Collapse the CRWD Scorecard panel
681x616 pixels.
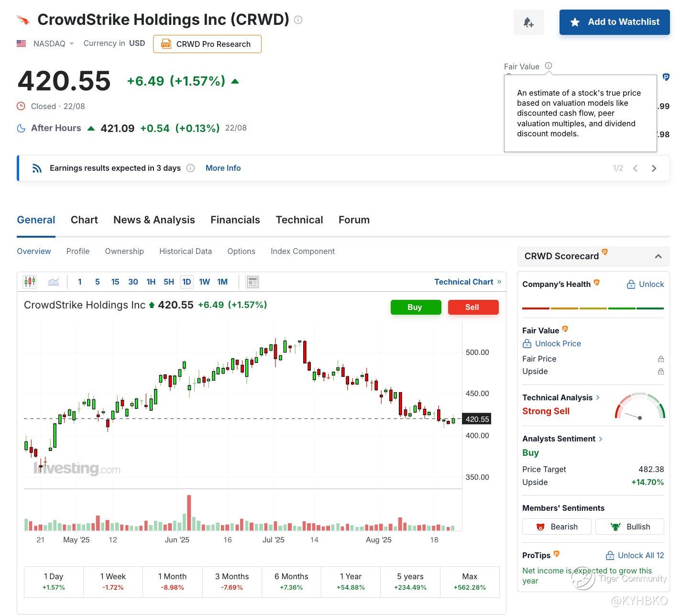pyautogui.click(x=658, y=256)
